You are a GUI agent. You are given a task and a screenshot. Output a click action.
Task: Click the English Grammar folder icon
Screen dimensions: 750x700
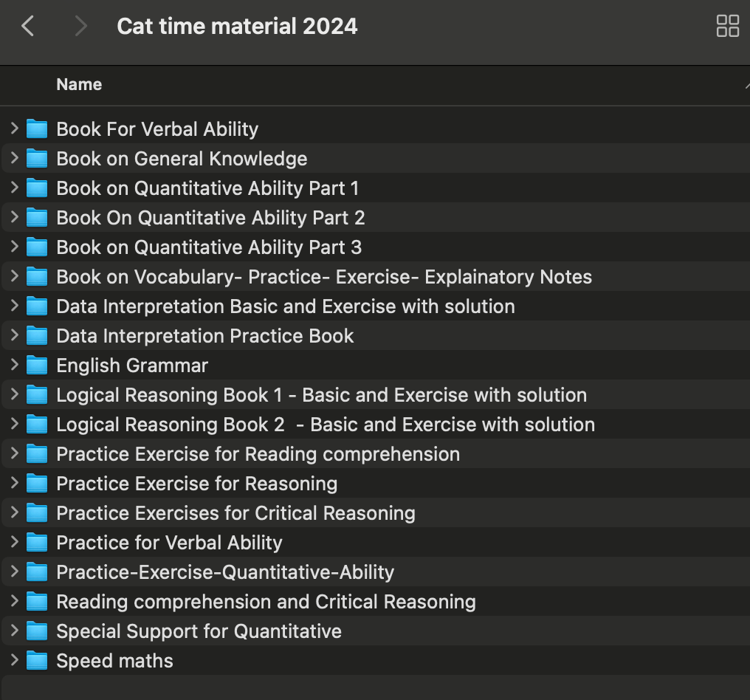(37, 366)
